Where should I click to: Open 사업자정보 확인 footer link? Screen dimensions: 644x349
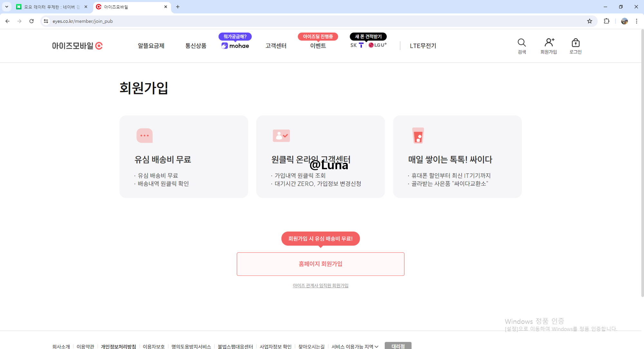275,346
